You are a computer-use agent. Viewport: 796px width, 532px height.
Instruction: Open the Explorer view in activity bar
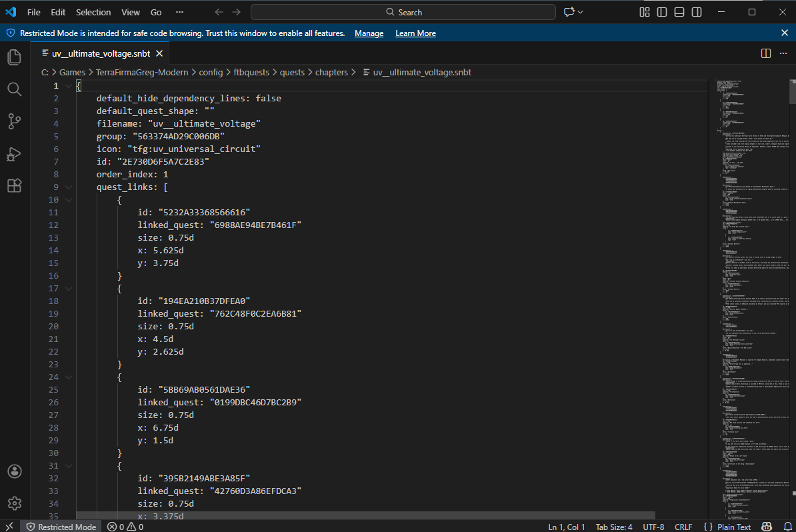point(14,57)
